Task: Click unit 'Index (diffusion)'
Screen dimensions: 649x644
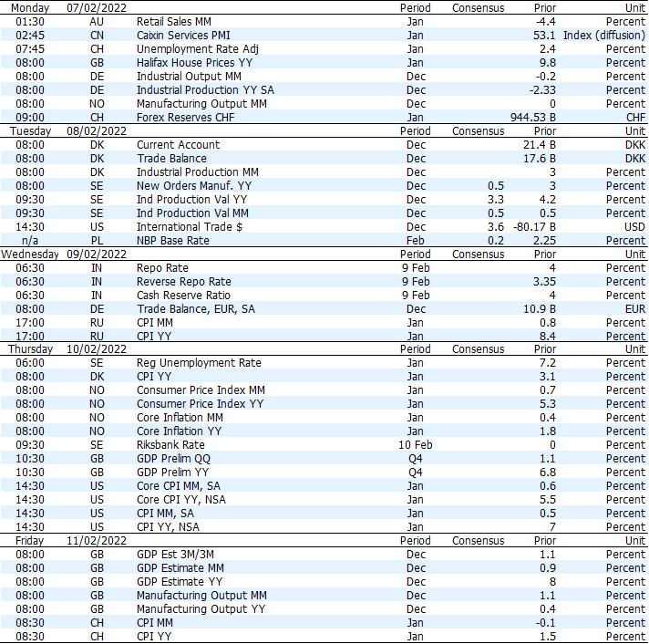Action: (x=604, y=36)
